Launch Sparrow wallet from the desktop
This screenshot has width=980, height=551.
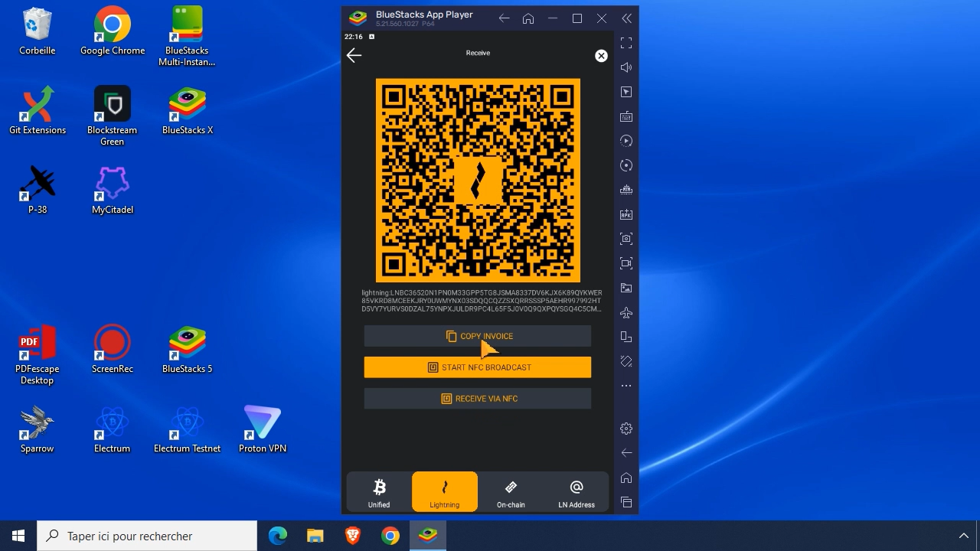tap(36, 425)
